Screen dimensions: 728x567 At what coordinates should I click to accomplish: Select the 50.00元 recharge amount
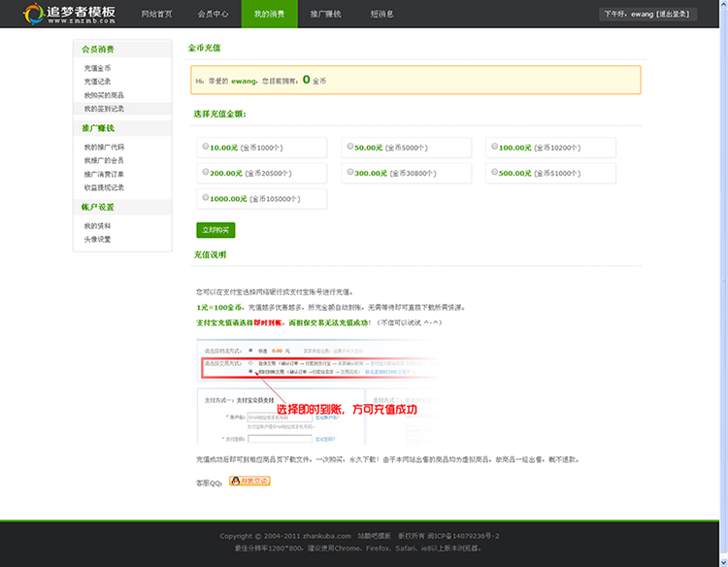click(349, 147)
